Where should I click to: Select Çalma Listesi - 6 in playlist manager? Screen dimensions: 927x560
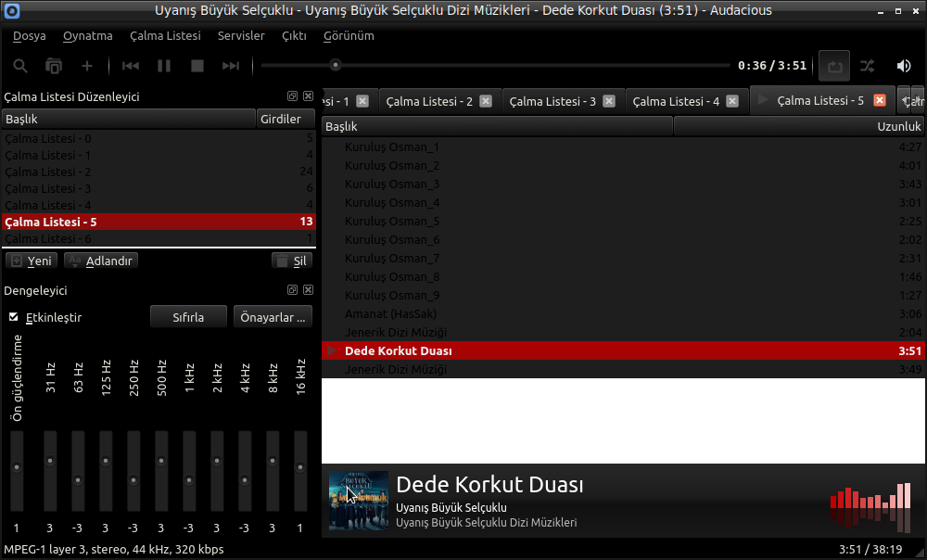coord(159,238)
